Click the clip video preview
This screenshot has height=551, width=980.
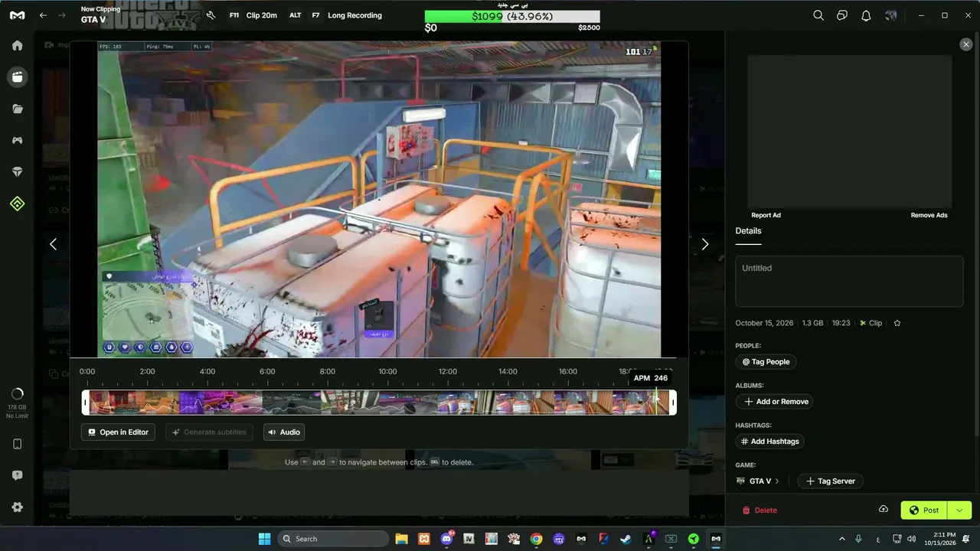[379, 199]
